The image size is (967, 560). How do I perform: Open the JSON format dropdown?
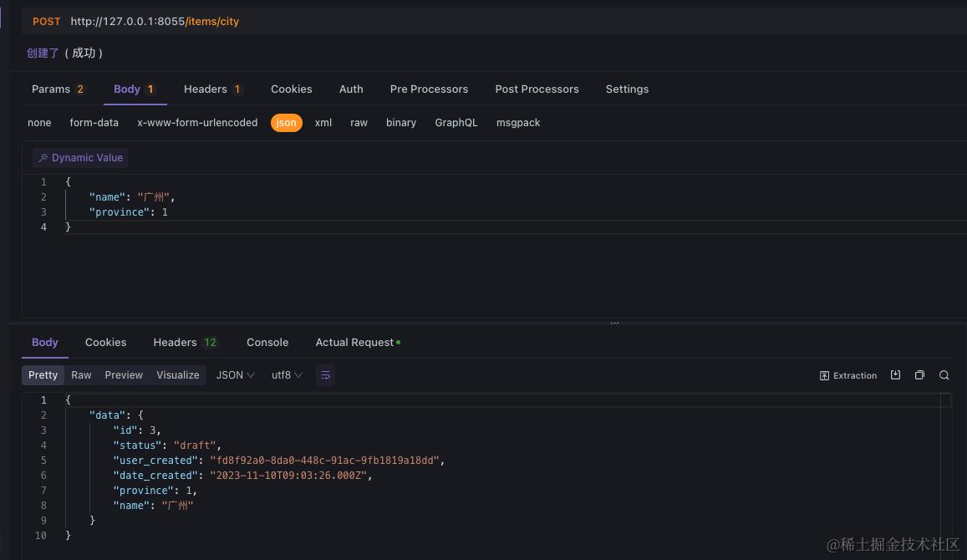tap(234, 375)
